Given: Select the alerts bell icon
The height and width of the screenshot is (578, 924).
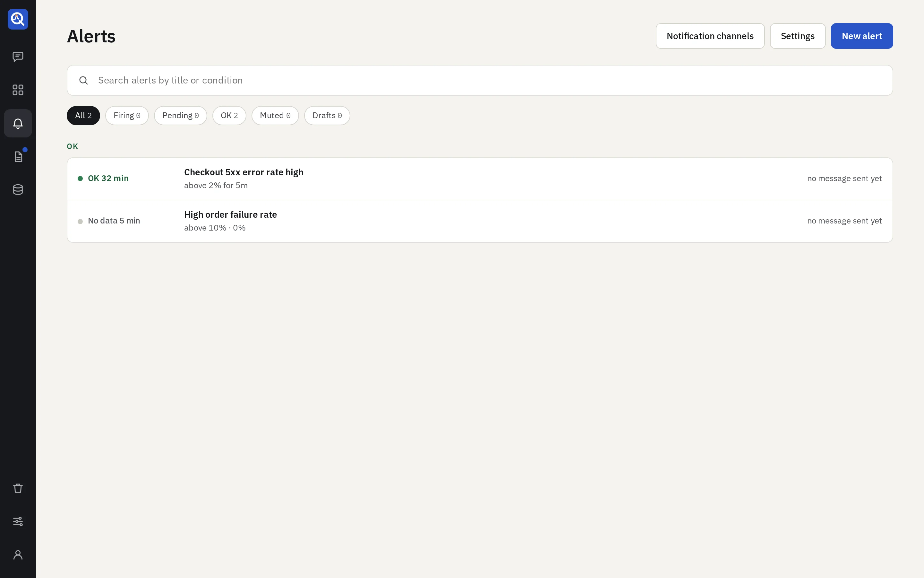Looking at the screenshot, I should (x=18, y=123).
